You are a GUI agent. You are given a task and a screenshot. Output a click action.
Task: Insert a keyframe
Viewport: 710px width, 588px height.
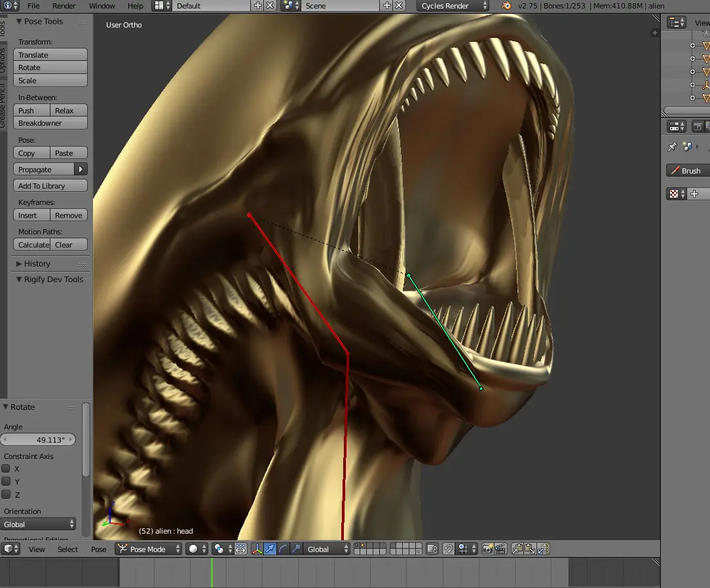pos(31,215)
